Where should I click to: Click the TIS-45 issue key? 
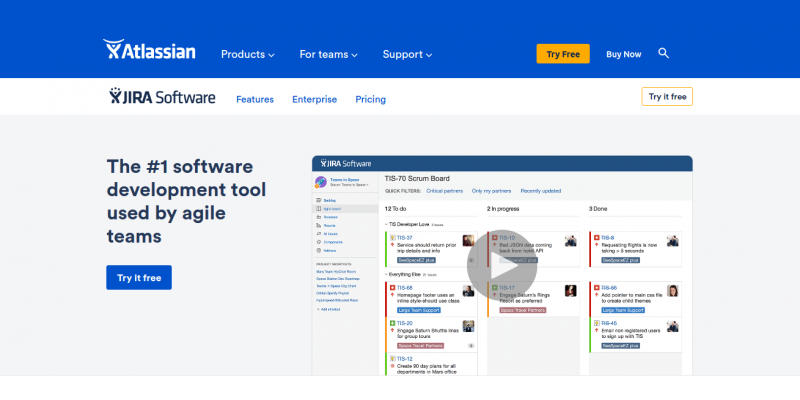tap(609, 323)
